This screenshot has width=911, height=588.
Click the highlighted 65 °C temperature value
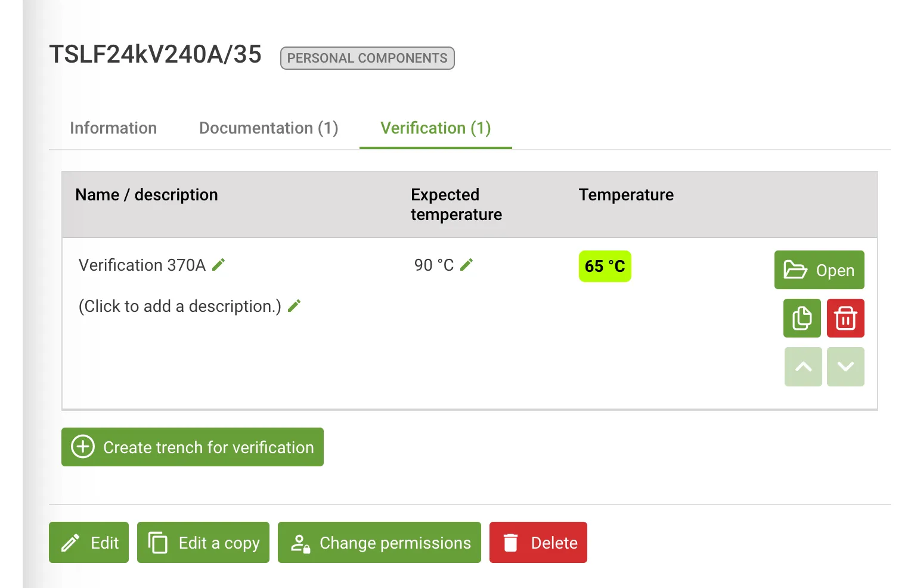[605, 266]
